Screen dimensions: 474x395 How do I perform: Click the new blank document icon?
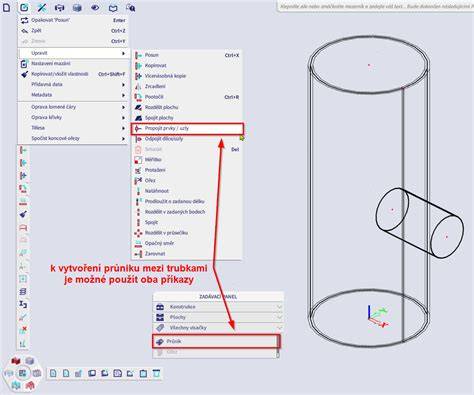6,7
